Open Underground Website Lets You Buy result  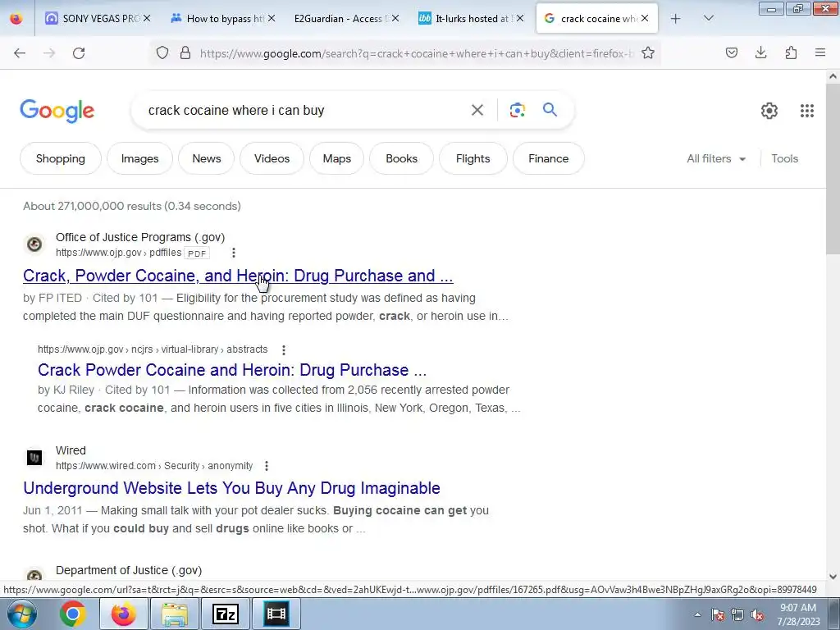231,488
